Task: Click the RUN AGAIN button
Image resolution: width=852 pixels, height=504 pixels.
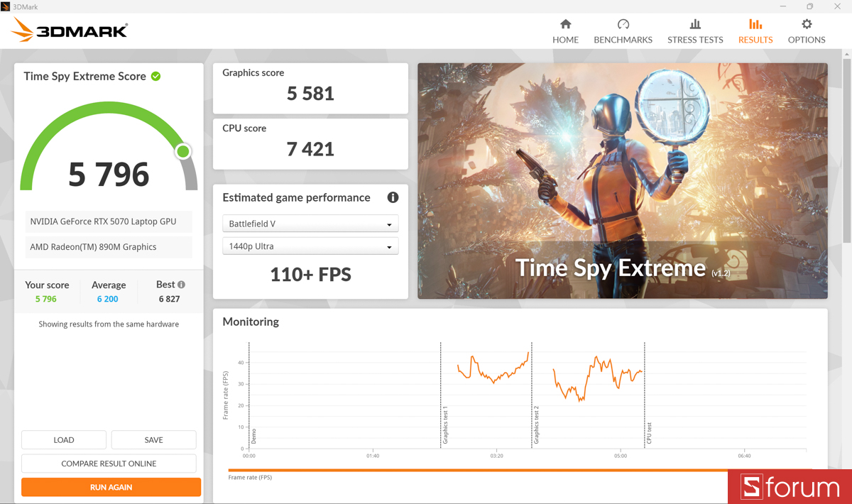Action: tap(111, 487)
